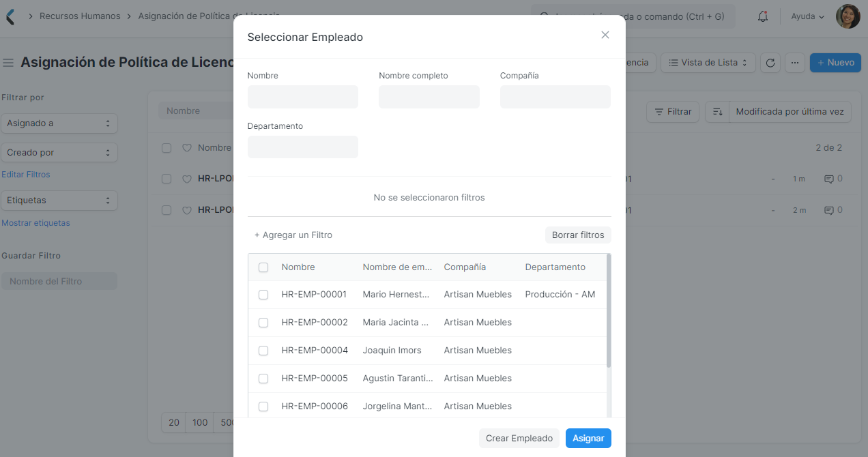868x457 pixels.
Task: Select employee HR-EMP-00005 checkbox
Action: [x=263, y=379]
